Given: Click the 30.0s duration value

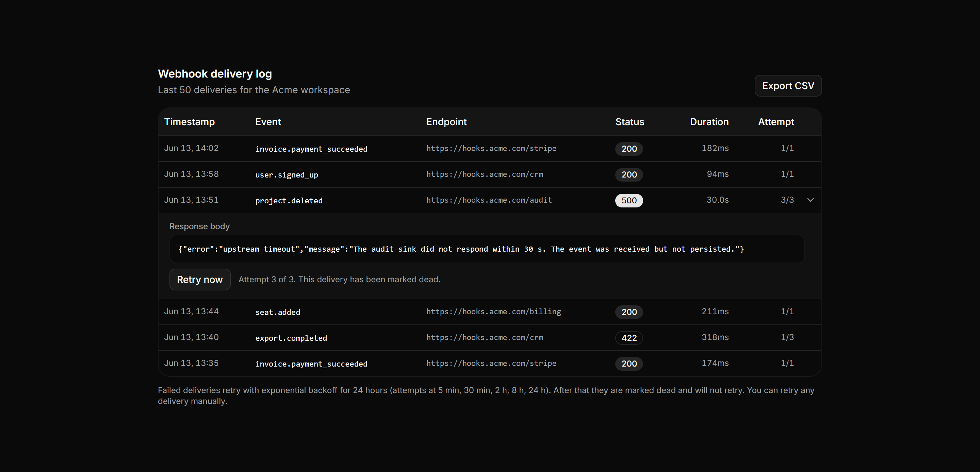Looking at the screenshot, I should coord(718,200).
